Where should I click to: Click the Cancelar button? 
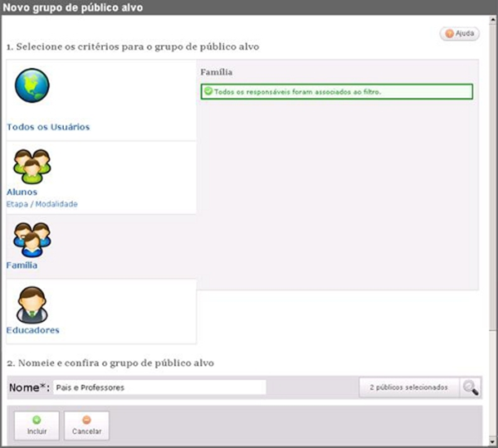(86, 426)
